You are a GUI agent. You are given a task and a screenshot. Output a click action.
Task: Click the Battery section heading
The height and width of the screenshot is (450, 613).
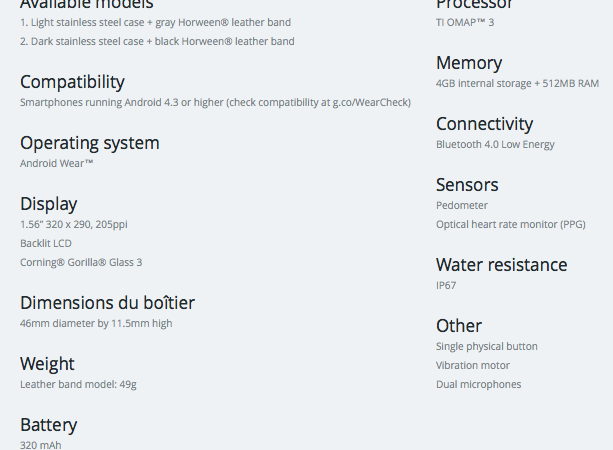(48, 425)
